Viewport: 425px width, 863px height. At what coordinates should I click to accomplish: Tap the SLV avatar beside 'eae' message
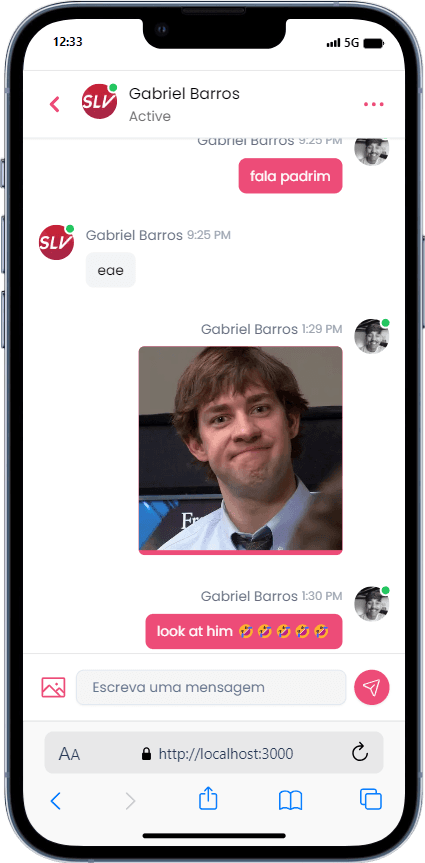point(56,242)
